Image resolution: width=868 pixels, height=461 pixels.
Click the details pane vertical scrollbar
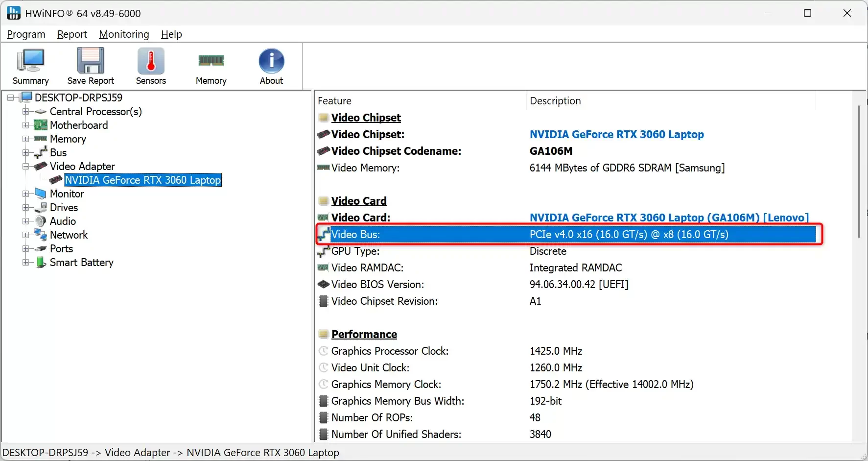859,171
